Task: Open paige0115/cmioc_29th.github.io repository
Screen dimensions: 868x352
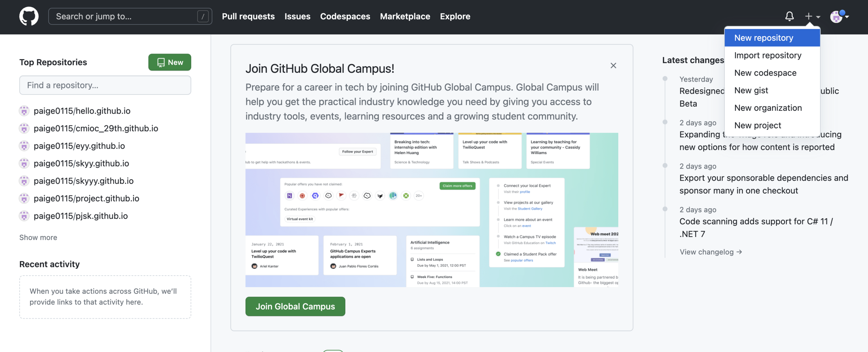Action: coord(96,128)
